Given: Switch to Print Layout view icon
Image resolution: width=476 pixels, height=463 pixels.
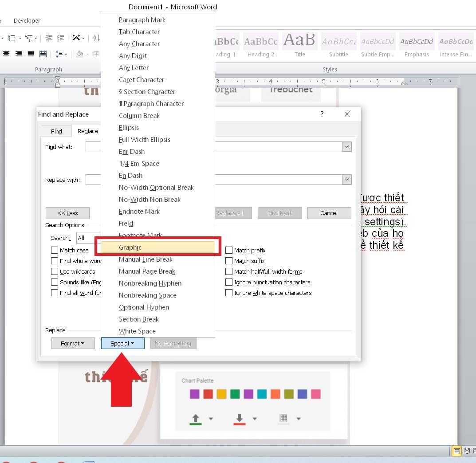Looking at the screenshot, I should (x=456, y=451).
